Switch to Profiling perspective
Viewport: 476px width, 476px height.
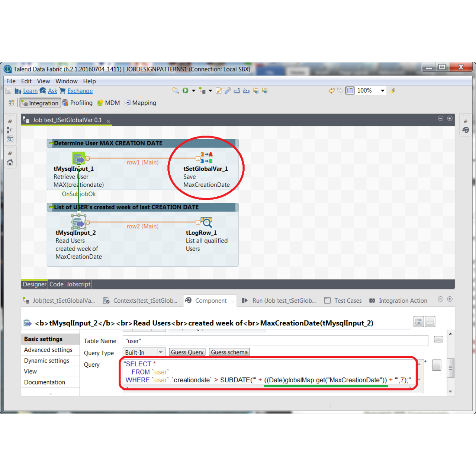[x=78, y=103]
